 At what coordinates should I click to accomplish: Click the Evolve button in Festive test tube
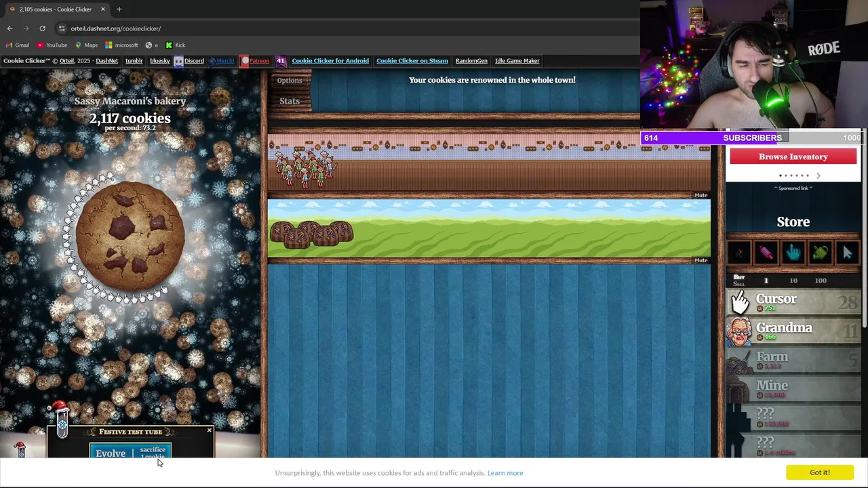click(x=111, y=452)
